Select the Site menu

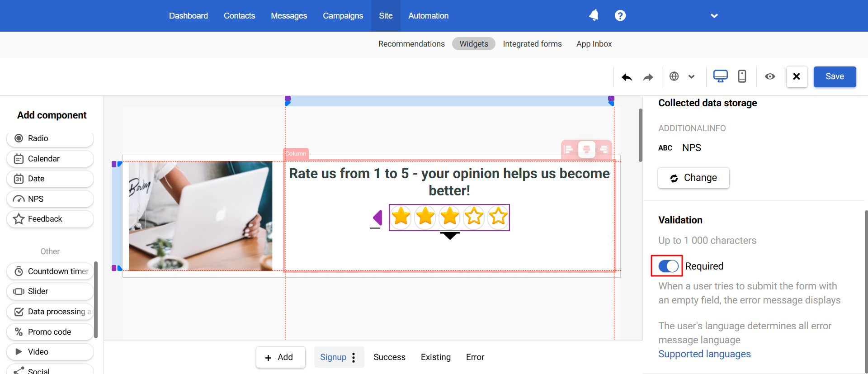(x=386, y=16)
